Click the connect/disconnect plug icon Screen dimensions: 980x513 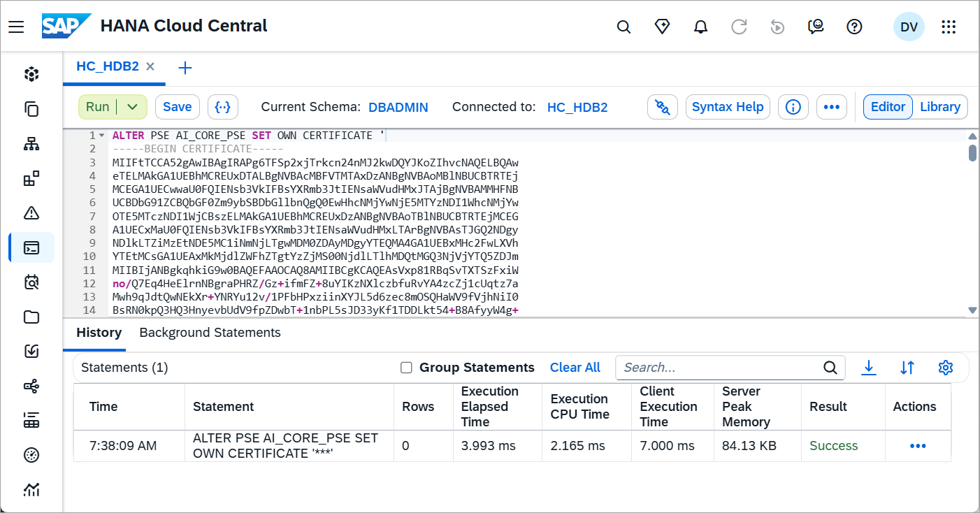click(x=663, y=107)
